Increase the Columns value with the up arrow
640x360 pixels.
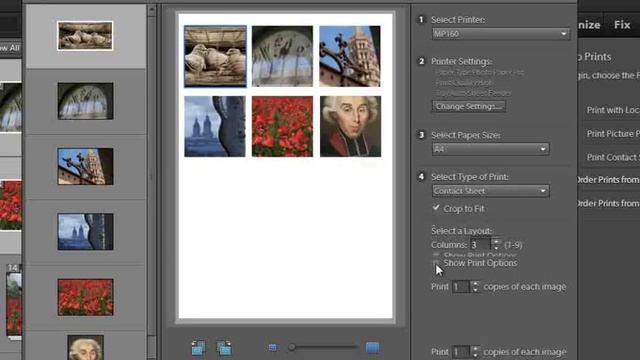coord(496,242)
